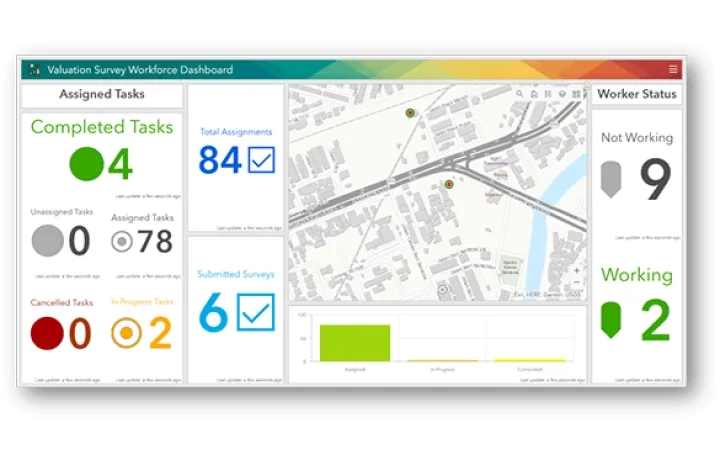Click the Submitted Surveys value 6
720x460 pixels.
[x=214, y=312]
